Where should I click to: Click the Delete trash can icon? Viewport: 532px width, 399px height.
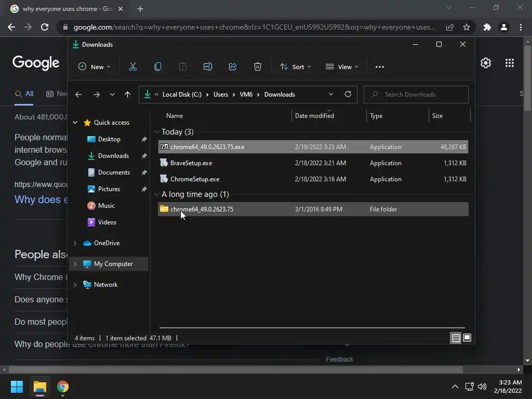click(258, 67)
